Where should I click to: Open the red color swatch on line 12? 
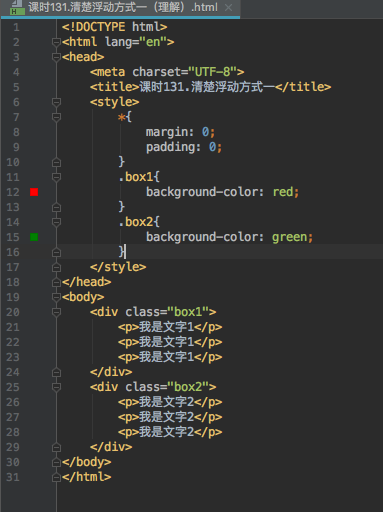click(x=34, y=192)
